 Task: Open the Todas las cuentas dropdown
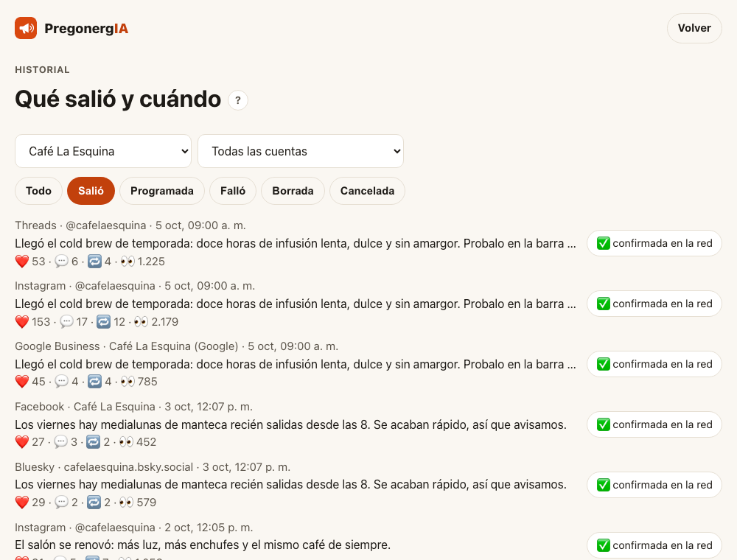point(301,151)
